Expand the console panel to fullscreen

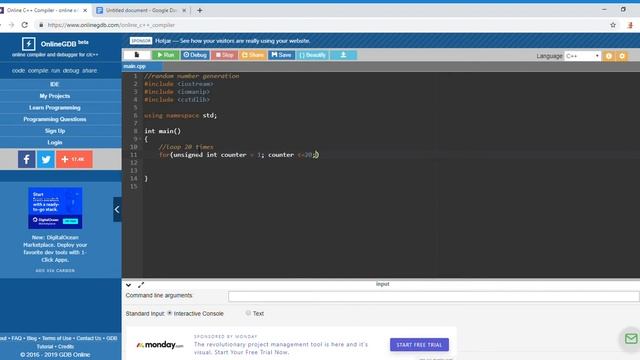[141, 285]
